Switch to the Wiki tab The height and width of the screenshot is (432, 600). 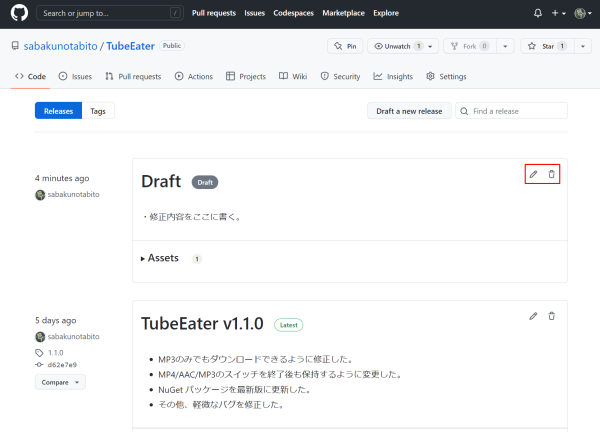click(x=293, y=77)
